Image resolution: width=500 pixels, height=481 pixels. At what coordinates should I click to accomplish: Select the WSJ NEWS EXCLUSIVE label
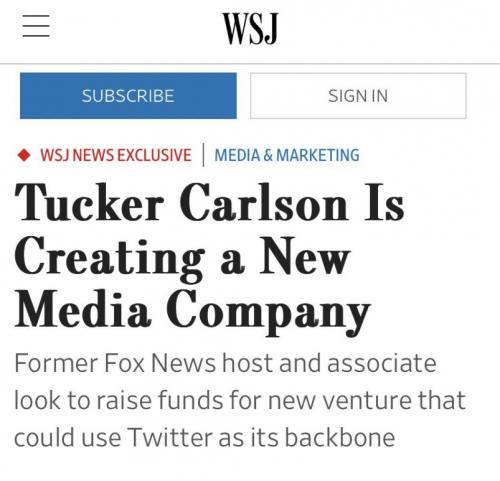click(116, 155)
